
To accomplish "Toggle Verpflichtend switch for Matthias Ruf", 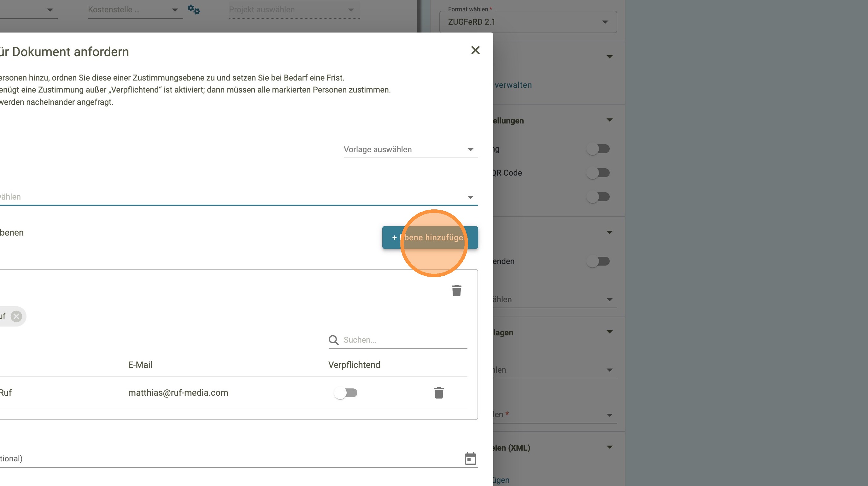I will (346, 393).
